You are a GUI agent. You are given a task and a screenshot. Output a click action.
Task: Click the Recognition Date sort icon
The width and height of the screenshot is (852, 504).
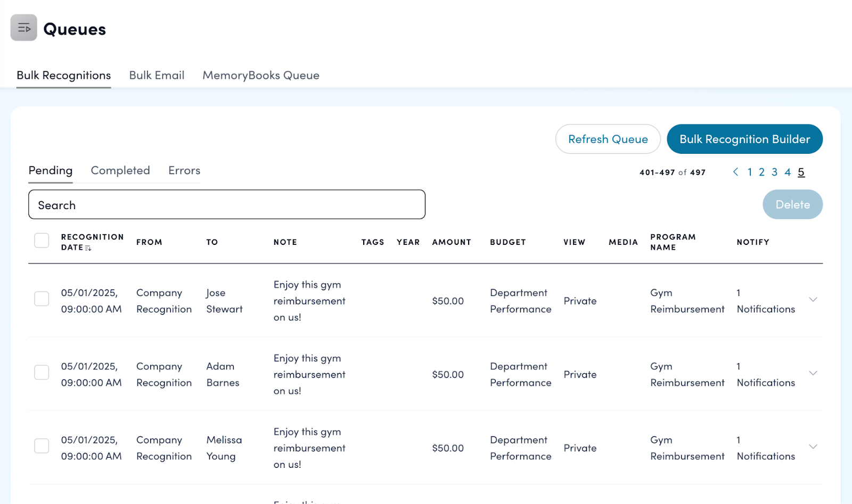[88, 248]
